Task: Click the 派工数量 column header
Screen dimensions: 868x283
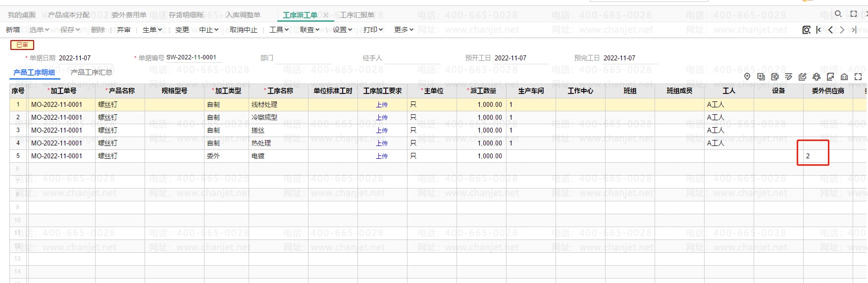Action: pyautogui.click(x=482, y=91)
